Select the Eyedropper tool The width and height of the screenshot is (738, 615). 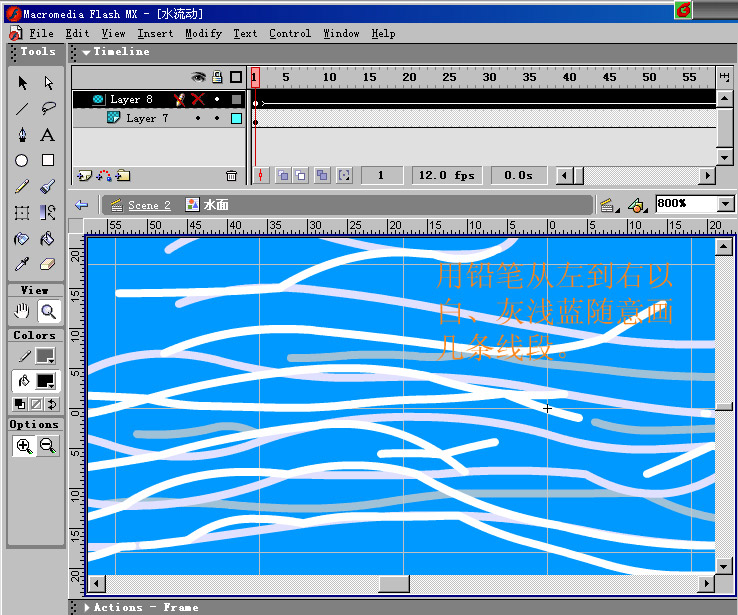click(22, 264)
